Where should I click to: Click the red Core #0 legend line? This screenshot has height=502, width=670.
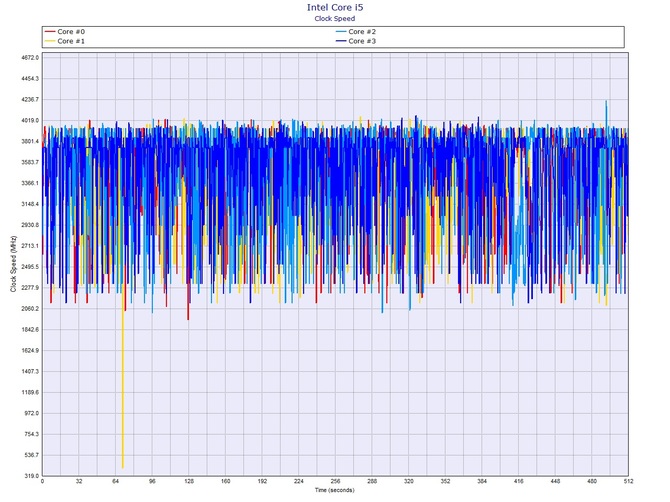(x=50, y=32)
